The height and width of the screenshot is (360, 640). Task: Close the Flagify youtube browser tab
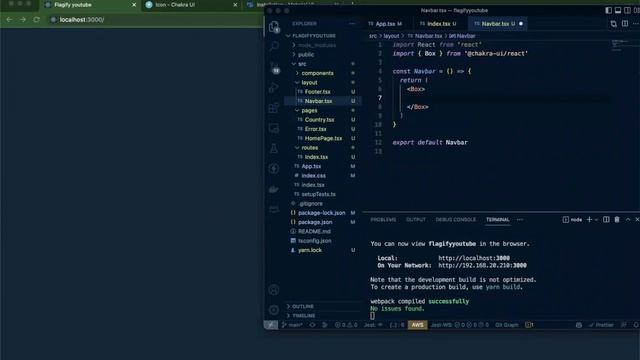pyautogui.click(x=134, y=5)
